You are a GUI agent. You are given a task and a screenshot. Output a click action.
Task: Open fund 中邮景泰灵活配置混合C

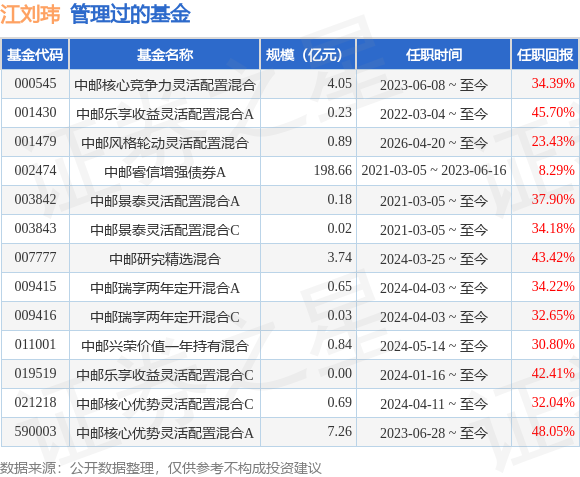(165, 230)
